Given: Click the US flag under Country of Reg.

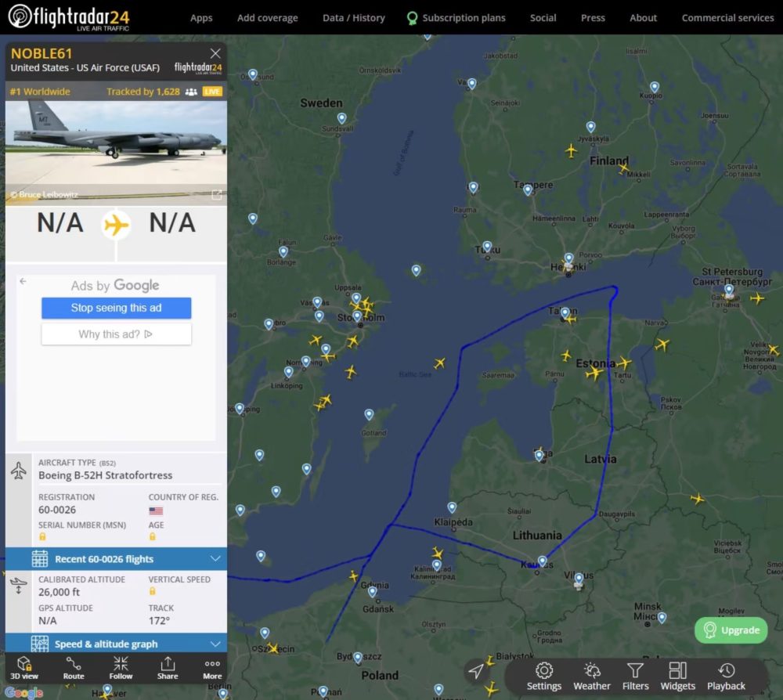Looking at the screenshot, I should tap(156, 511).
